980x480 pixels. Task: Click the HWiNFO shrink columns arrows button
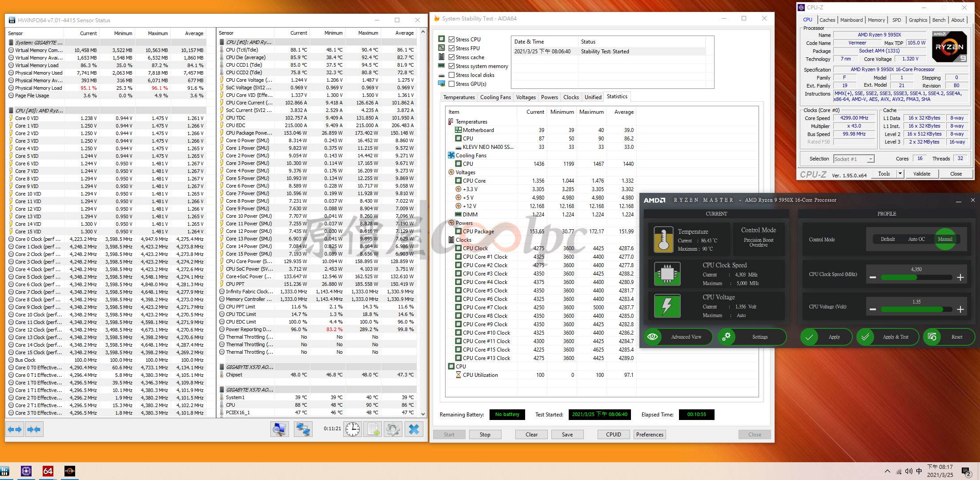34,429
